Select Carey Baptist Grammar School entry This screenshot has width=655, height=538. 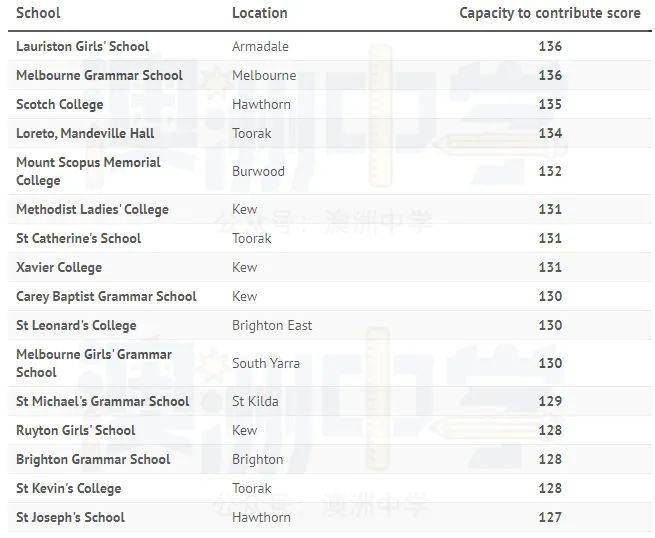(106, 296)
